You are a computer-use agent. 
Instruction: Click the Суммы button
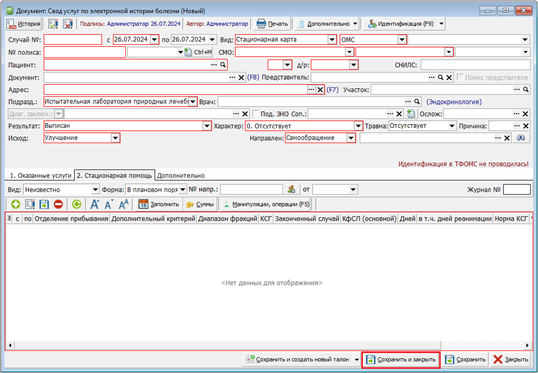200,205
